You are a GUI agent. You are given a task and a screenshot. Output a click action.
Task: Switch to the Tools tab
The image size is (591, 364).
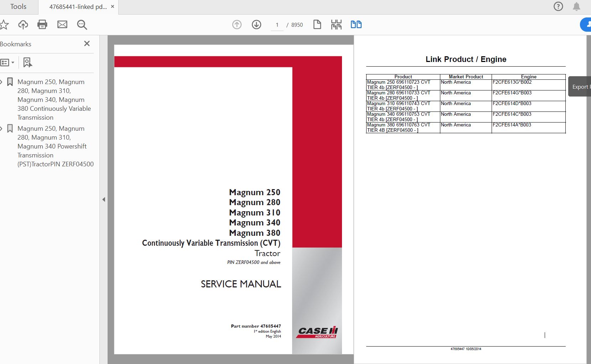click(x=19, y=6)
